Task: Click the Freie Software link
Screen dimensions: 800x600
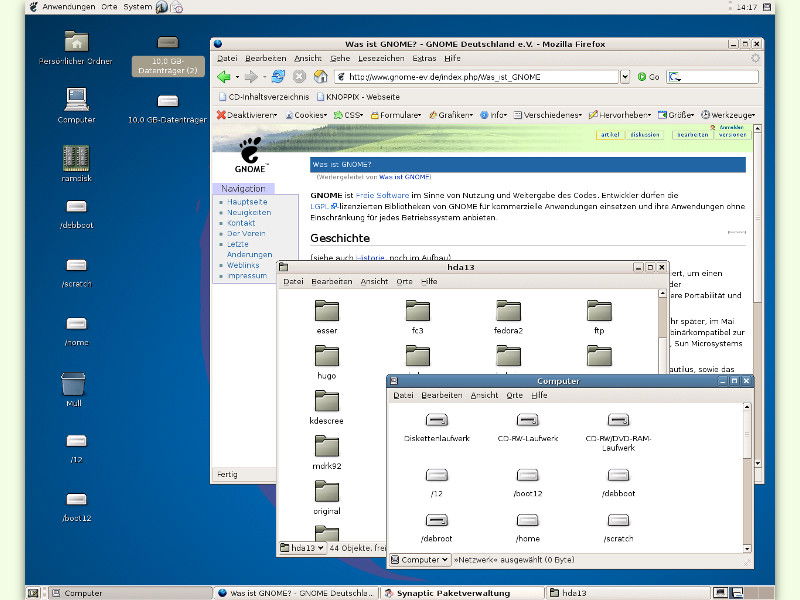Action: [x=382, y=195]
